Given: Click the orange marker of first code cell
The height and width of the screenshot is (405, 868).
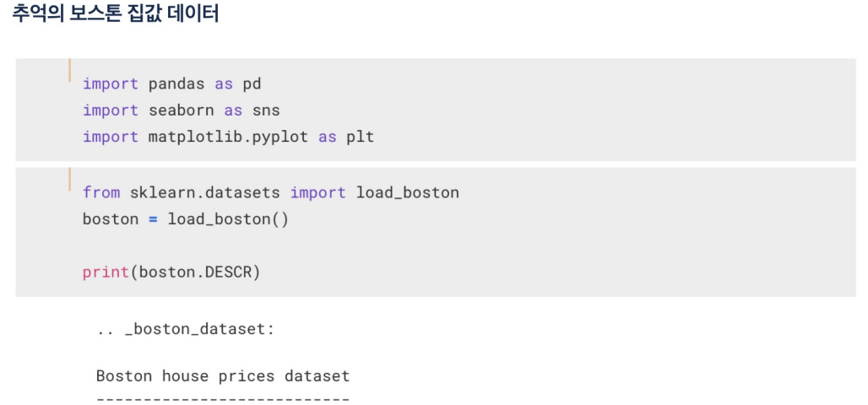Looking at the screenshot, I should [x=70, y=70].
